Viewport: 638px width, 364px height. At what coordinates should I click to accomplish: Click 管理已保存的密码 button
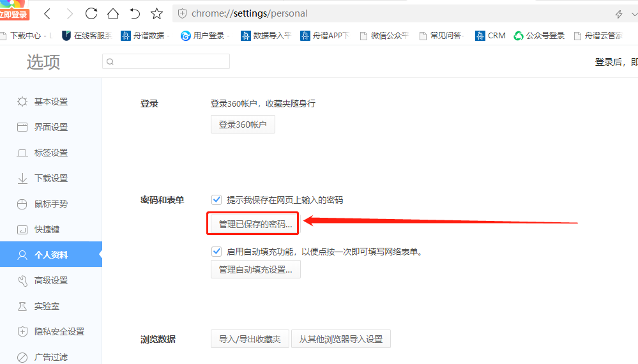click(x=255, y=224)
